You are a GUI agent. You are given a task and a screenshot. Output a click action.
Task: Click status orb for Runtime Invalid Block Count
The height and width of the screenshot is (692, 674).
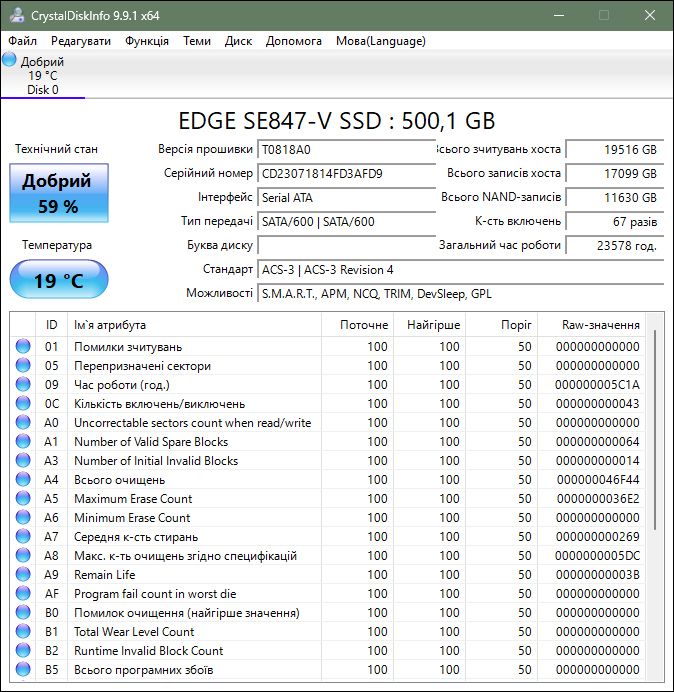tap(23, 651)
